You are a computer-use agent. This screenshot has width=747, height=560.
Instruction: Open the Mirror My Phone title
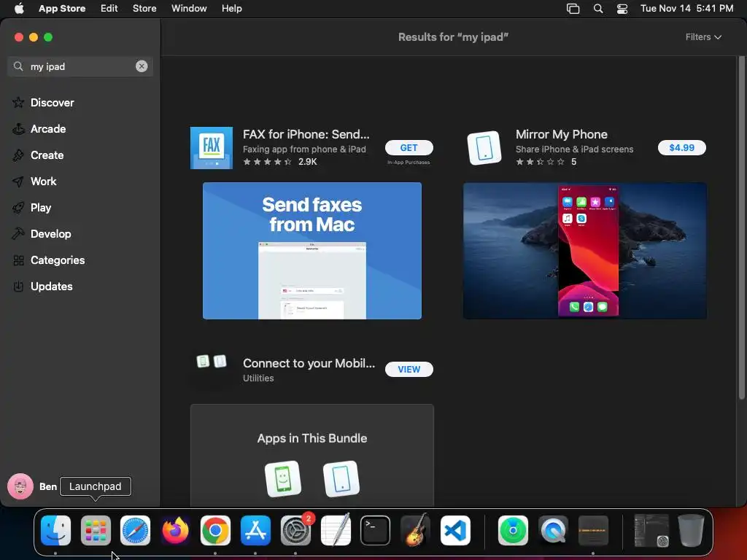(x=561, y=134)
